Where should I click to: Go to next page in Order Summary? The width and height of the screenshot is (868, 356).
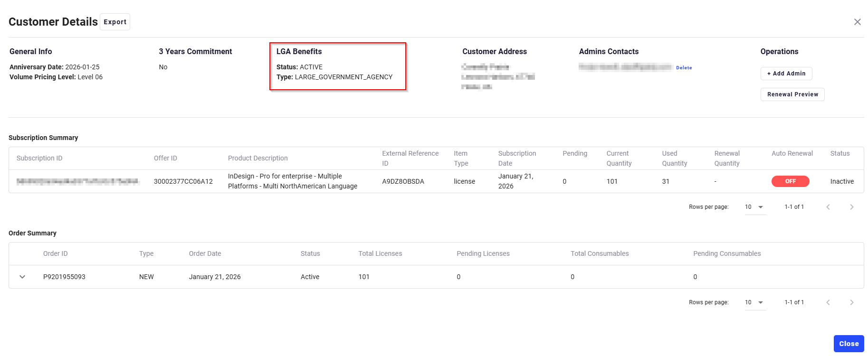tap(851, 302)
